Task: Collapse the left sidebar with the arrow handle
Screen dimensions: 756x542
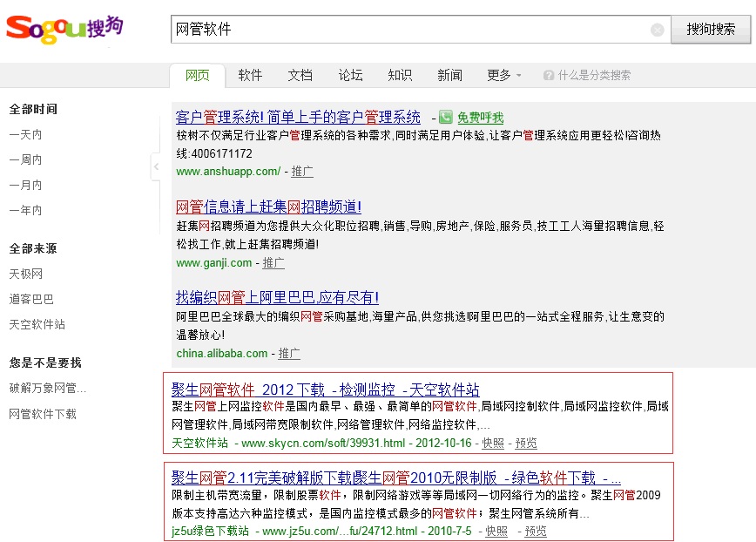Action: (156, 166)
